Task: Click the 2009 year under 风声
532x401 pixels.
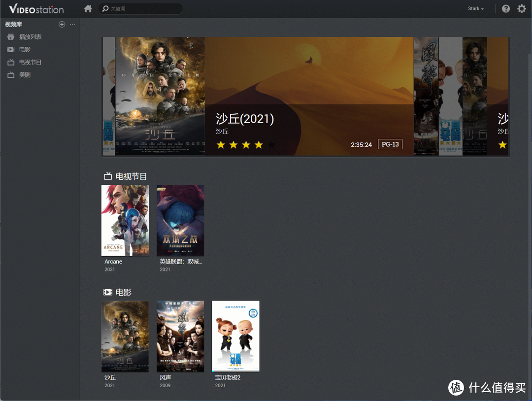Action: 165,385
